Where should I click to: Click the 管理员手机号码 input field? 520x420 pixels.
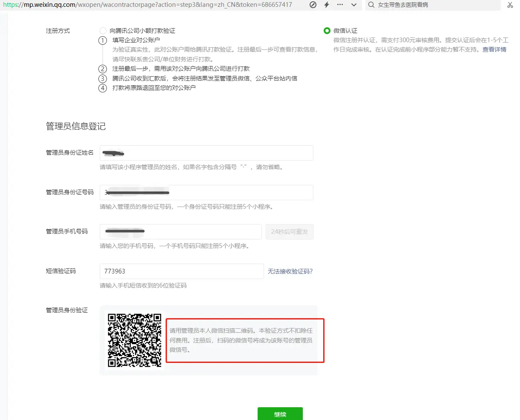[181, 232]
